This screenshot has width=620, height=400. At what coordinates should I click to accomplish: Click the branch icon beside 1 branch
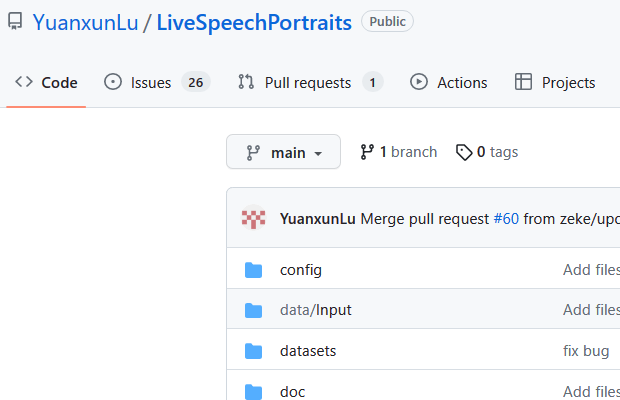point(367,152)
